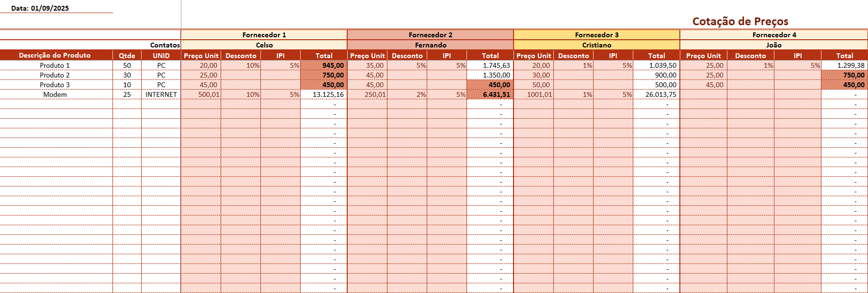Select the Cotação de Preços title
The width and height of the screenshot is (868, 293).
740,21
